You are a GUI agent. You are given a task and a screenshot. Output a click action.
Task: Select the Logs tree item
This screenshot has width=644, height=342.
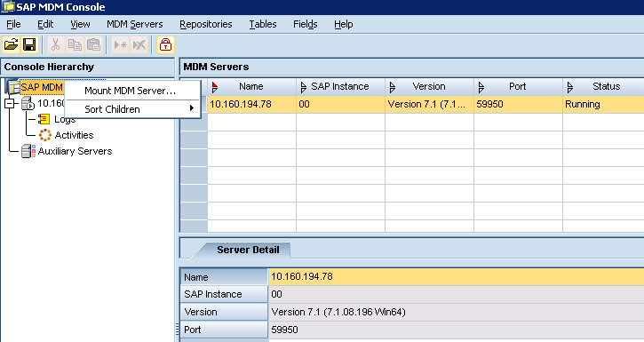click(65, 119)
